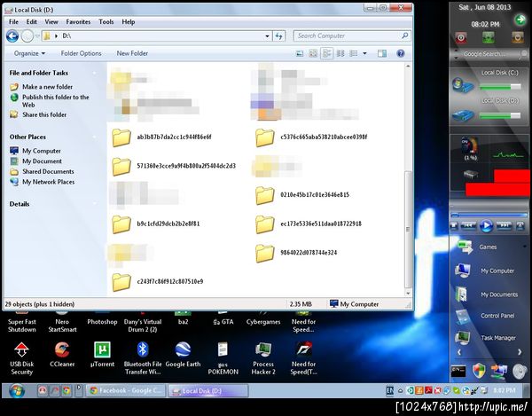Collapse the File and Folder Tasks section
Screen dimensions: 532x416
click(x=94, y=73)
